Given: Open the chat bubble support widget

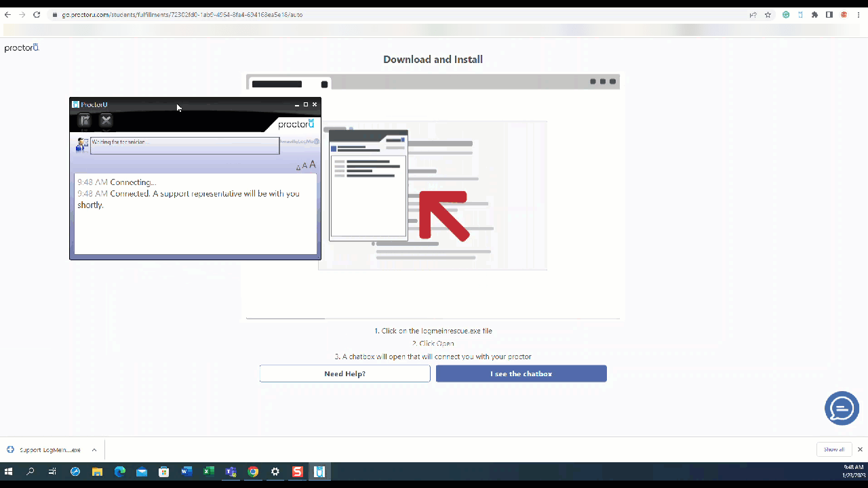Looking at the screenshot, I should pyautogui.click(x=842, y=408).
